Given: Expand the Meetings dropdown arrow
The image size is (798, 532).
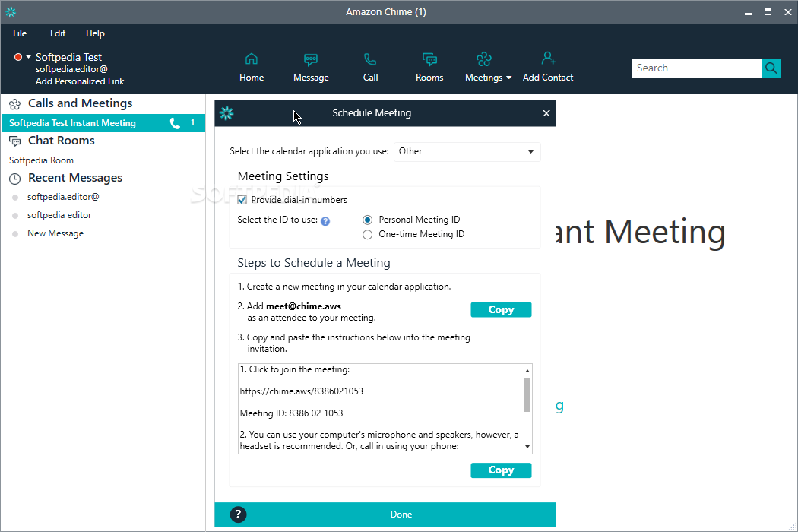Looking at the screenshot, I should click(x=508, y=78).
